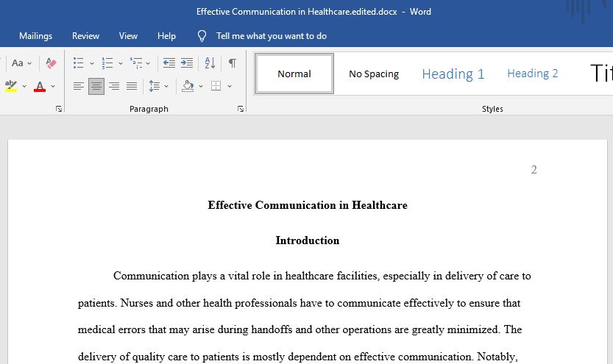
Task: Apply the Heading 2 style
Action: pyautogui.click(x=533, y=74)
